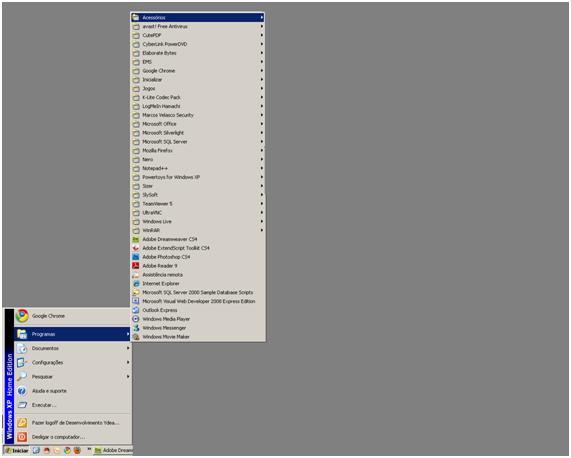Screen dimensions: 571x458
Task: Click the Iniciar start button
Action: (17, 450)
